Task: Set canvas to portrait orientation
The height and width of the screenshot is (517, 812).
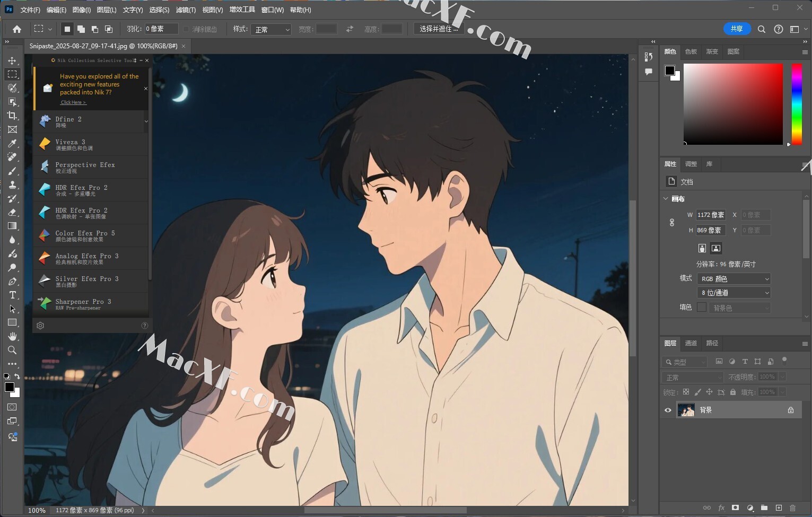Action: point(702,248)
